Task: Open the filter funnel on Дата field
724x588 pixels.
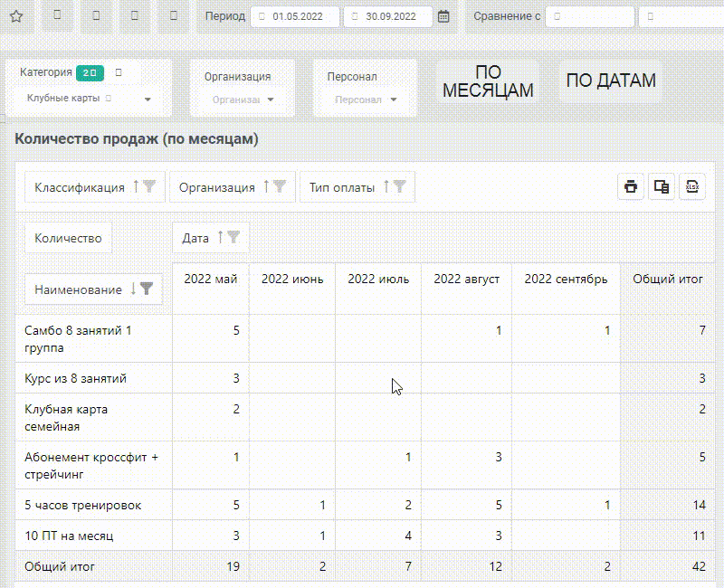Action: tap(233, 237)
